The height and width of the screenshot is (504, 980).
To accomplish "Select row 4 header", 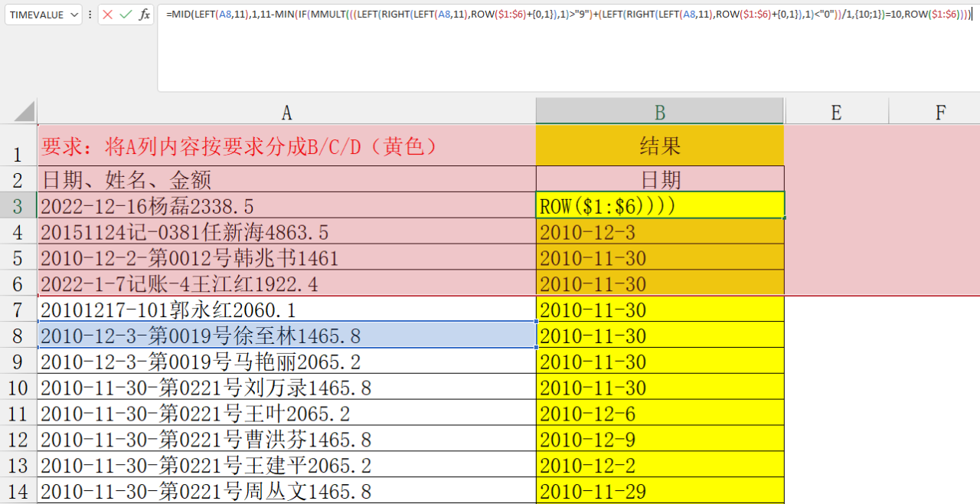I will click(18, 231).
